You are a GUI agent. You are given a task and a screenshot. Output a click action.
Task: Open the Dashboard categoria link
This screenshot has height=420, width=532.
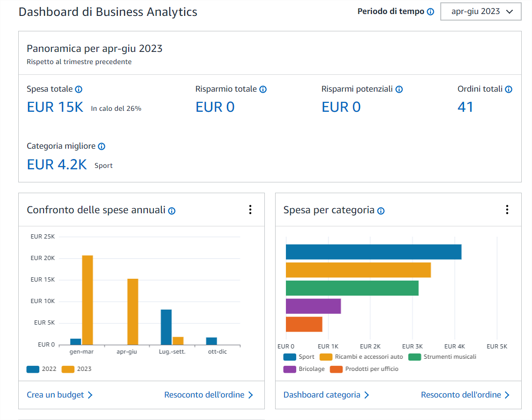[x=326, y=395]
